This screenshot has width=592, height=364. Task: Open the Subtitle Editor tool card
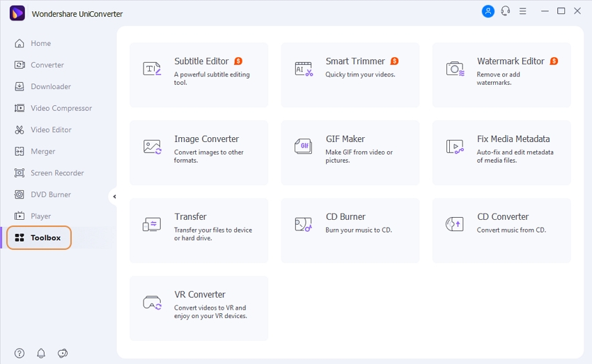198,74
